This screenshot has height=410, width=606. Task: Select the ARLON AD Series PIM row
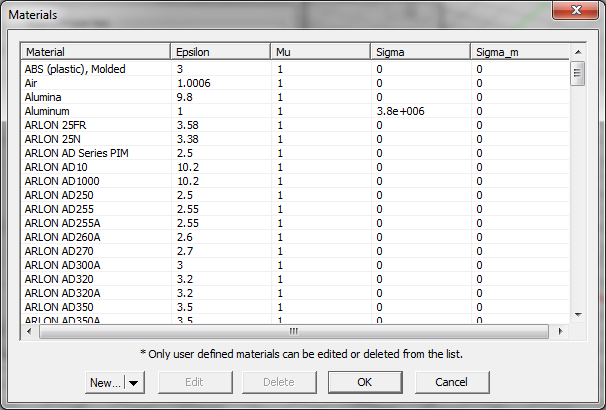point(295,153)
